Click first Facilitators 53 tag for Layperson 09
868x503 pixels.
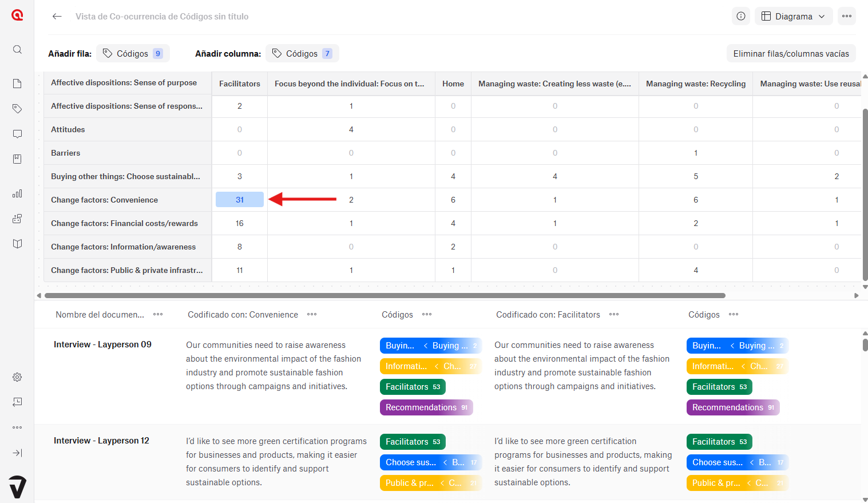(413, 387)
